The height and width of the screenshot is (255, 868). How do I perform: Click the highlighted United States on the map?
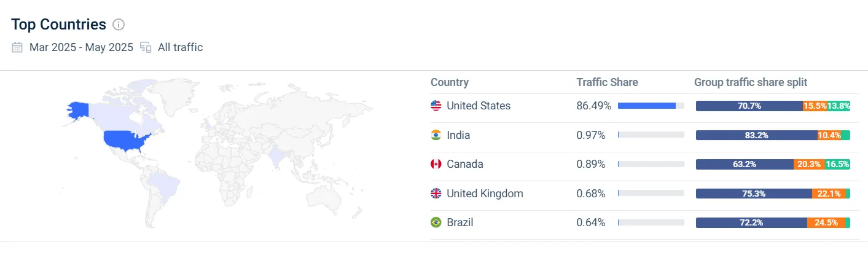click(x=126, y=141)
